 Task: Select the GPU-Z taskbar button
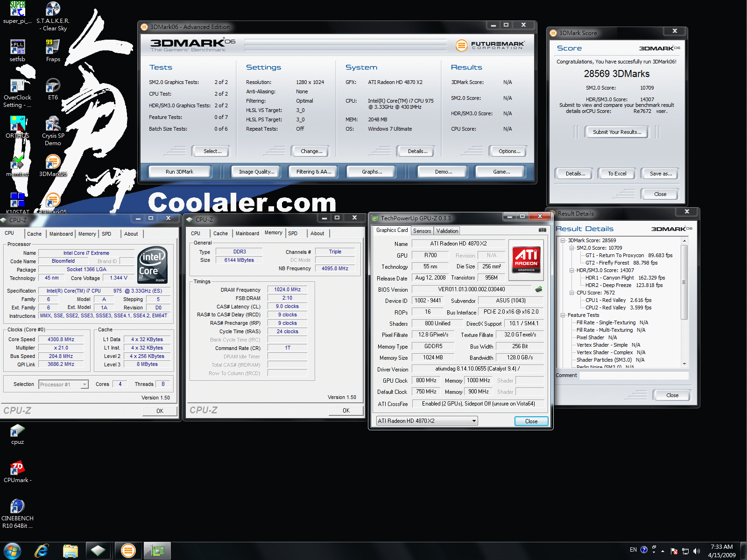point(157,551)
